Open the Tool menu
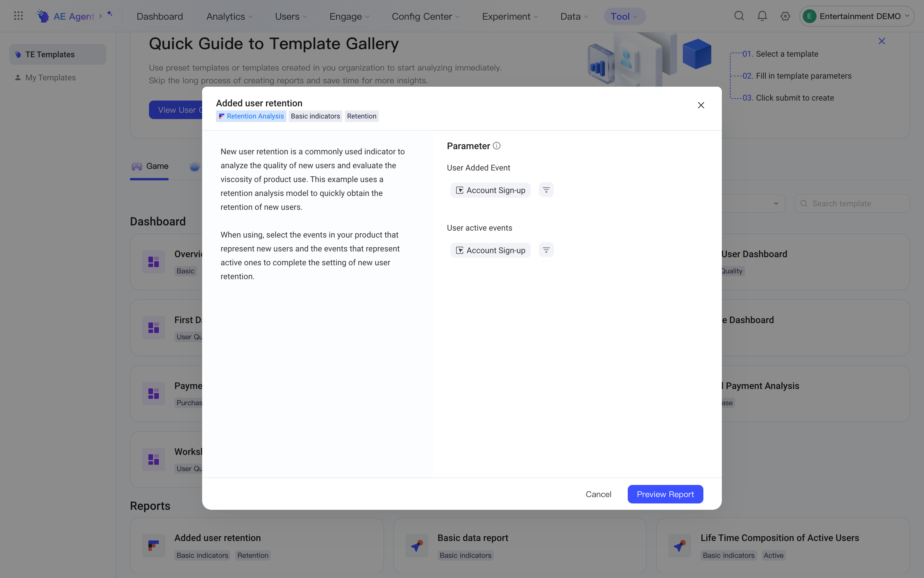The height and width of the screenshot is (578, 924). [x=625, y=16]
